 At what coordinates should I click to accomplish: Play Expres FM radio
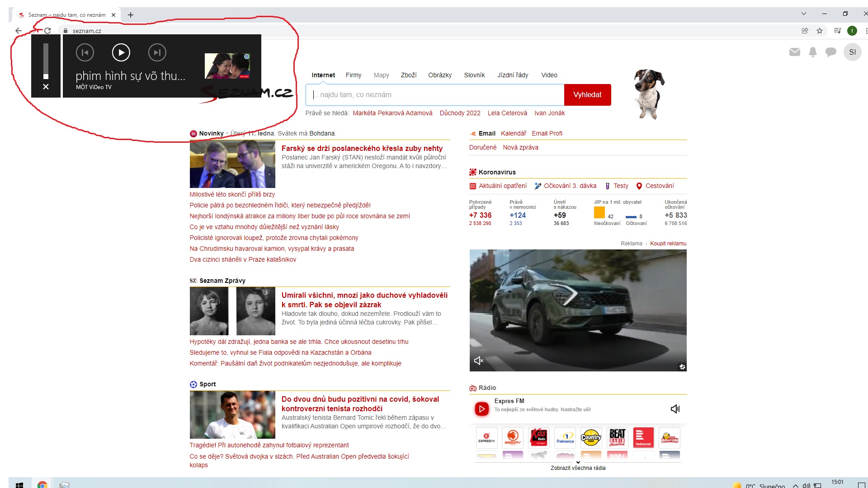tap(481, 409)
